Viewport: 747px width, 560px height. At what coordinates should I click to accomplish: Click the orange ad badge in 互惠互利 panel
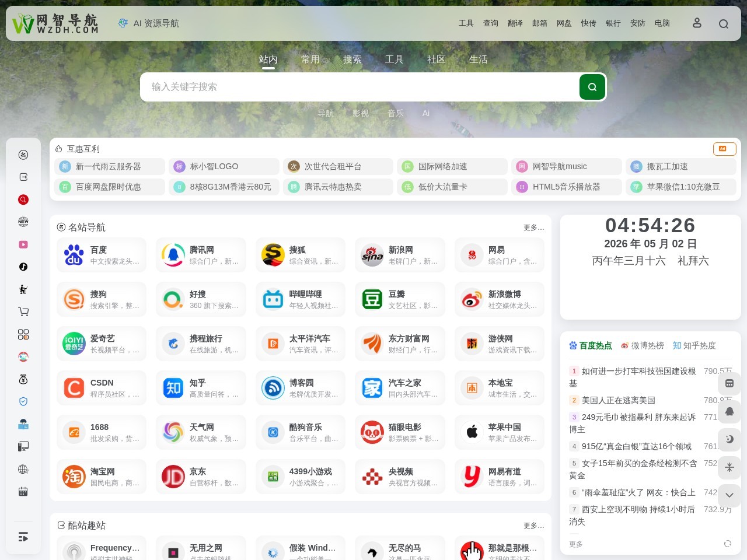[724, 149]
